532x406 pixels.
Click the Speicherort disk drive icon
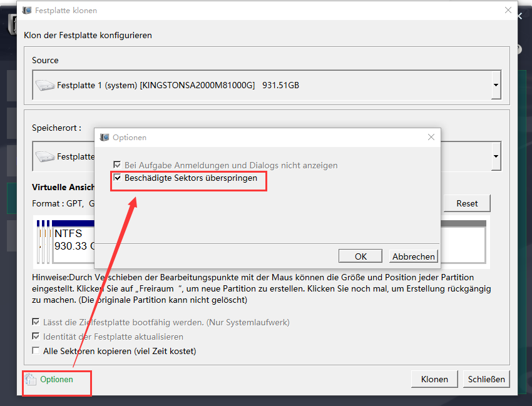pos(45,156)
